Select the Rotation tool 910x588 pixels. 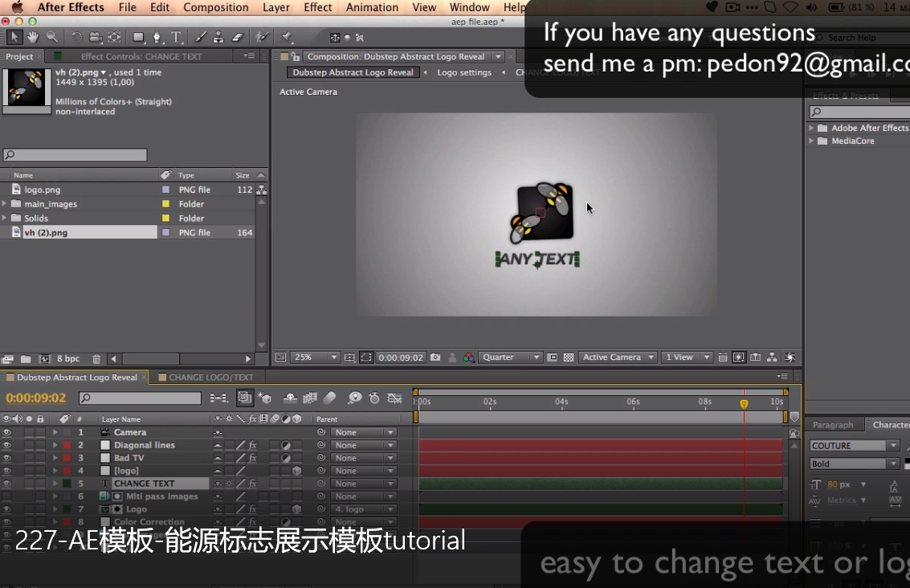point(76,37)
